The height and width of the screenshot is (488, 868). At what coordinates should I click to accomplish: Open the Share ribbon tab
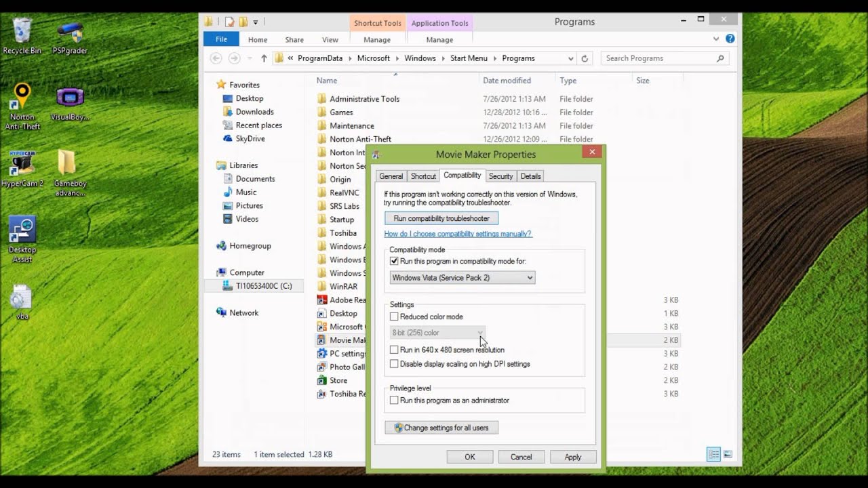pyautogui.click(x=294, y=40)
